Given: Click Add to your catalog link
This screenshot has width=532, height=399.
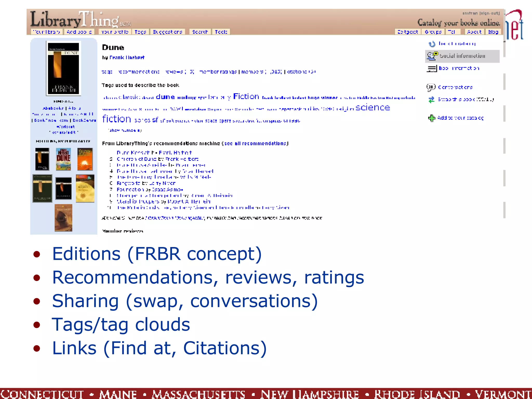Looking at the screenshot, I should point(461,118).
